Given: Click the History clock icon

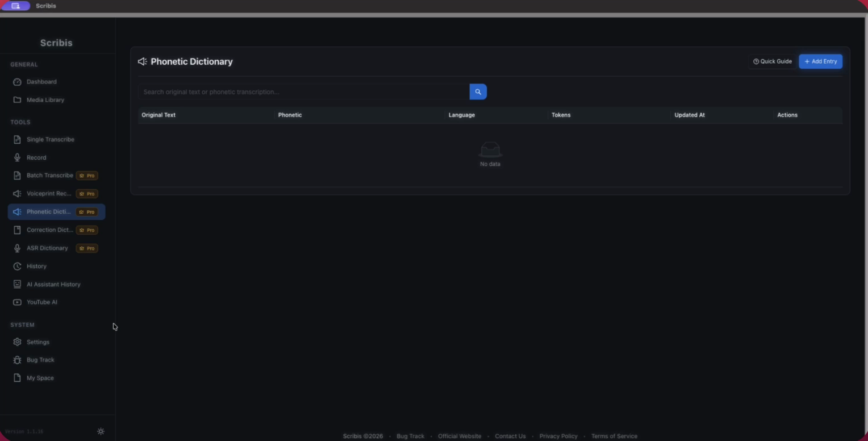Looking at the screenshot, I should [x=17, y=266].
